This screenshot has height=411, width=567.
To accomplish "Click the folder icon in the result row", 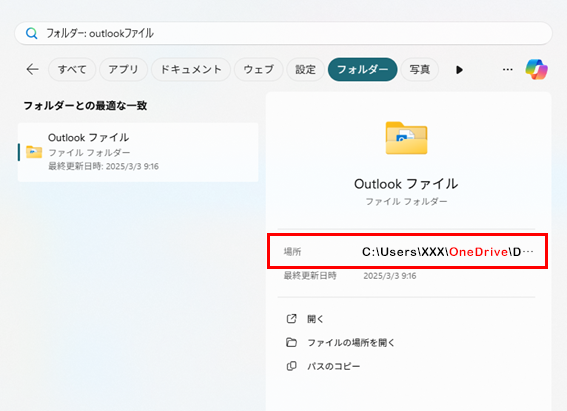I will (x=34, y=152).
